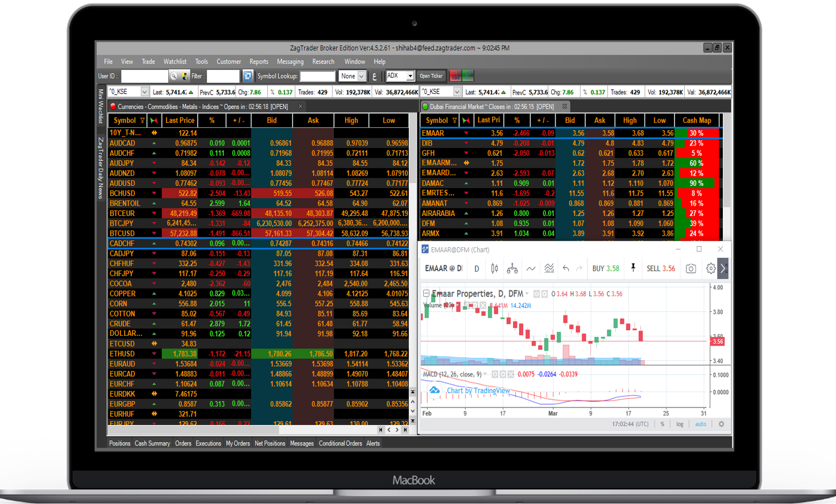This screenshot has height=504, width=836.
Task: Click TradingView cloud logo on chart
Action: [x=434, y=390]
